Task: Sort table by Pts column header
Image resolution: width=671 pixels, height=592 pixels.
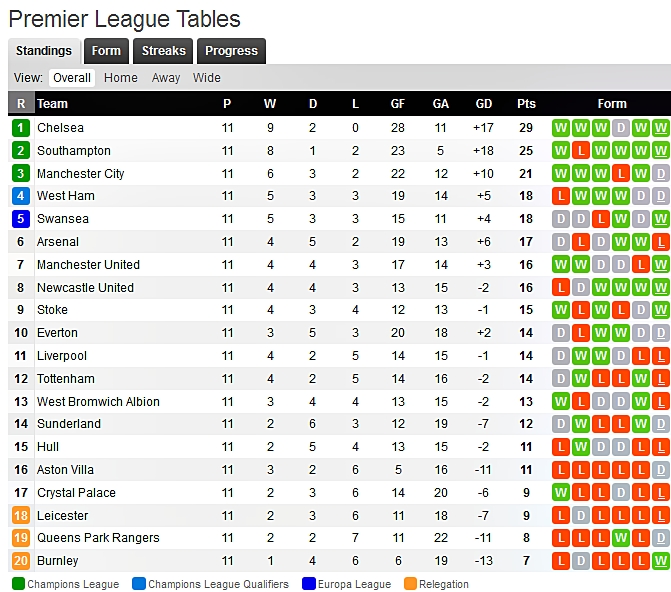Action: pyautogui.click(x=526, y=104)
